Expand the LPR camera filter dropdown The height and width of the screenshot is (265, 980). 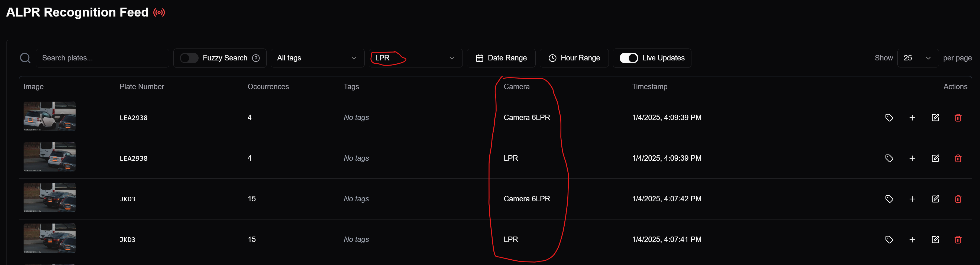tap(415, 58)
